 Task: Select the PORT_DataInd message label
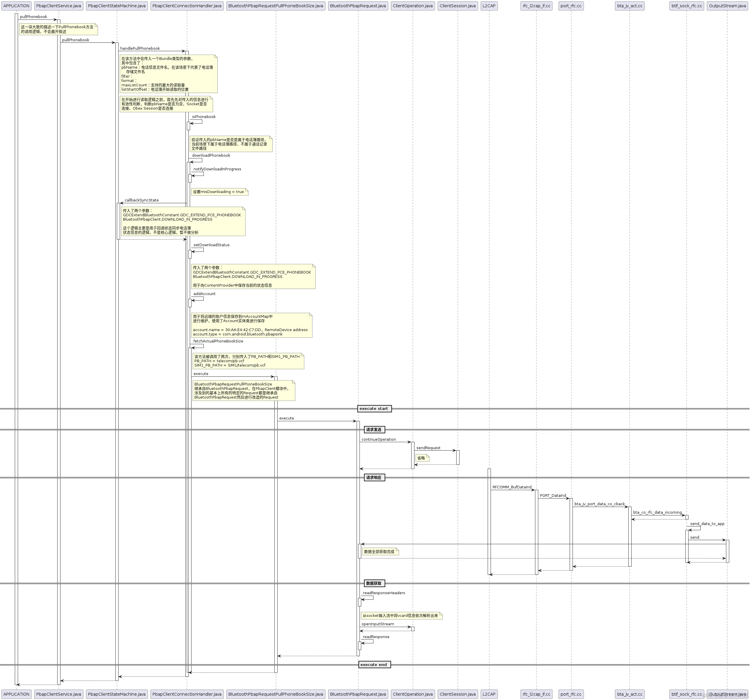[x=553, y=496]
